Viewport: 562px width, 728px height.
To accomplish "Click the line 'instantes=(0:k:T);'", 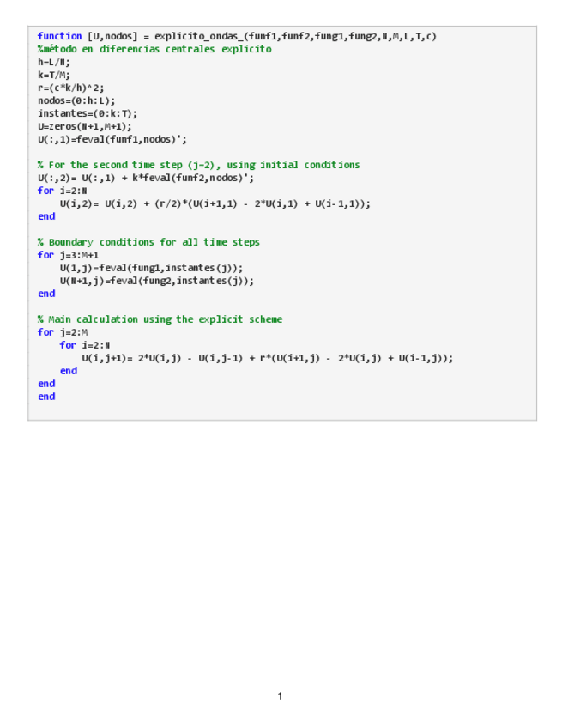I will click(88, 113).
